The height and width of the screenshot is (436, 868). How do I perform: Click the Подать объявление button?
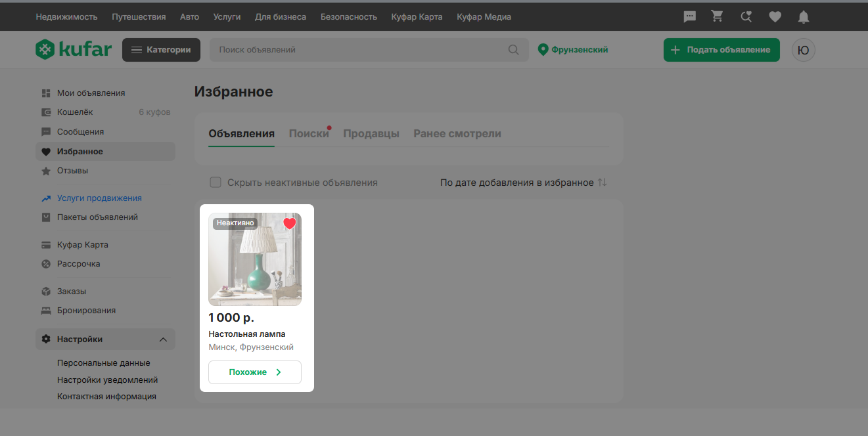(x=721, y=50)
